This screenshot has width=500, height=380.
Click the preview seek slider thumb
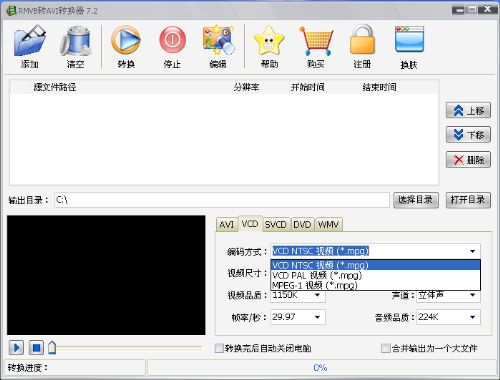(52, 348)
